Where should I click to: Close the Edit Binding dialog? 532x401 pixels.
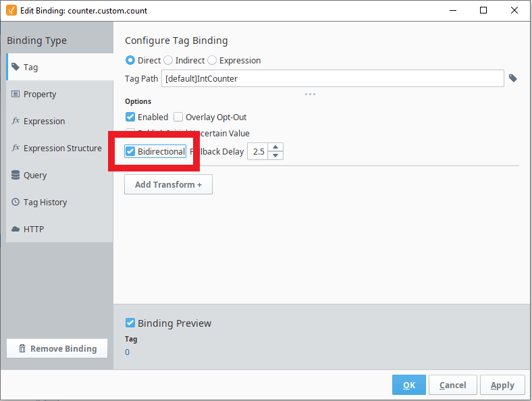(x=514, y=10)
